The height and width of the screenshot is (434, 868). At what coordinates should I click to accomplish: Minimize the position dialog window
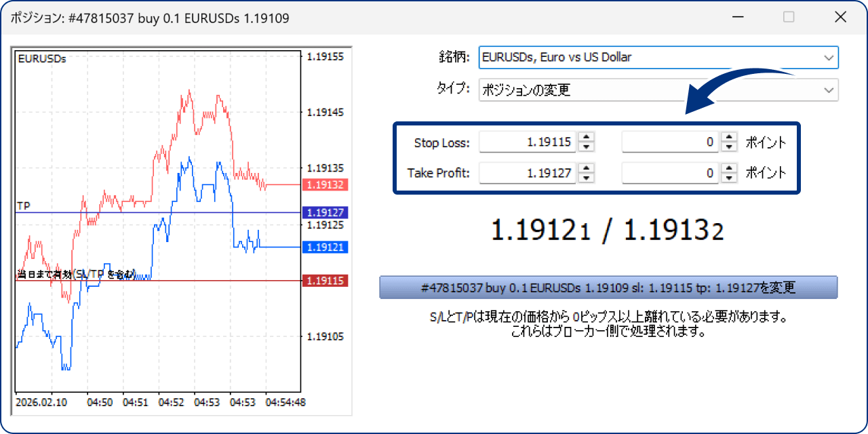pyautogui.click(x=738, y=18)
